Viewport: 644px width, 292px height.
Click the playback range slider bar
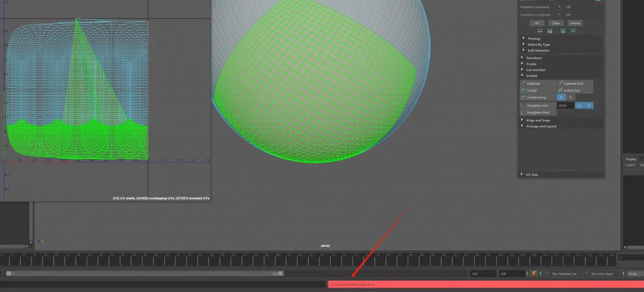click(x=145, y=274)
